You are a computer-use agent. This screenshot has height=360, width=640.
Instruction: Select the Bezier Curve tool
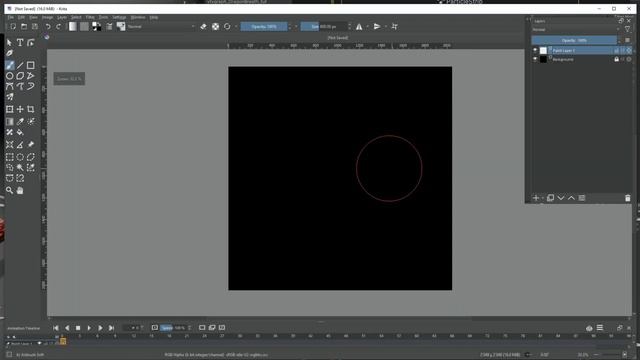click(x=9, y=87)
